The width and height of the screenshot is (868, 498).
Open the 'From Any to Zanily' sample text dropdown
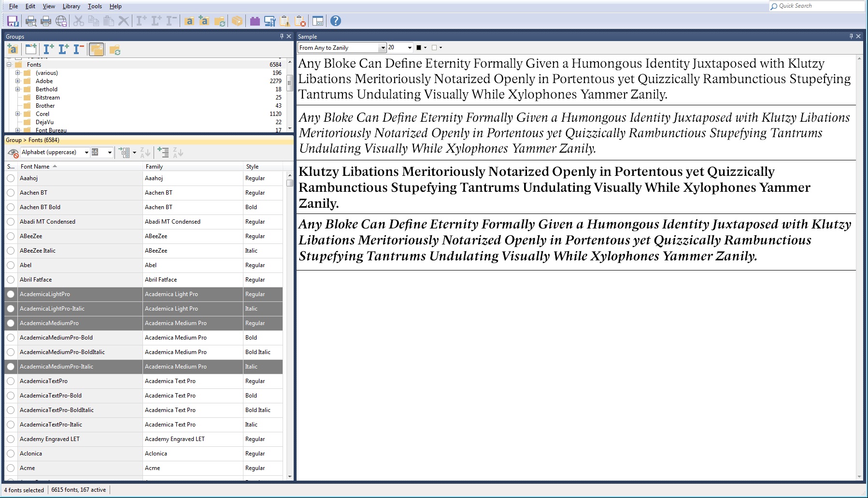[383, 48]
